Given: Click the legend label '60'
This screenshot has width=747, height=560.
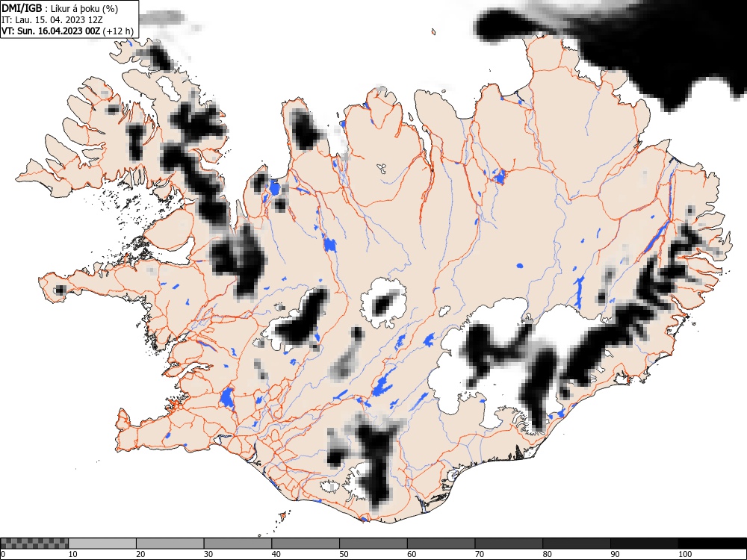Looking at the screenshot, I should (x=411, y=554).
